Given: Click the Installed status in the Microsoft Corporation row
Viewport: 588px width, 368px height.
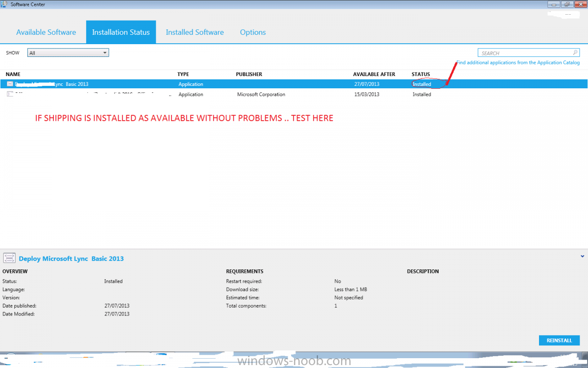Looking at the screenshot, I should tap(422, 94).
